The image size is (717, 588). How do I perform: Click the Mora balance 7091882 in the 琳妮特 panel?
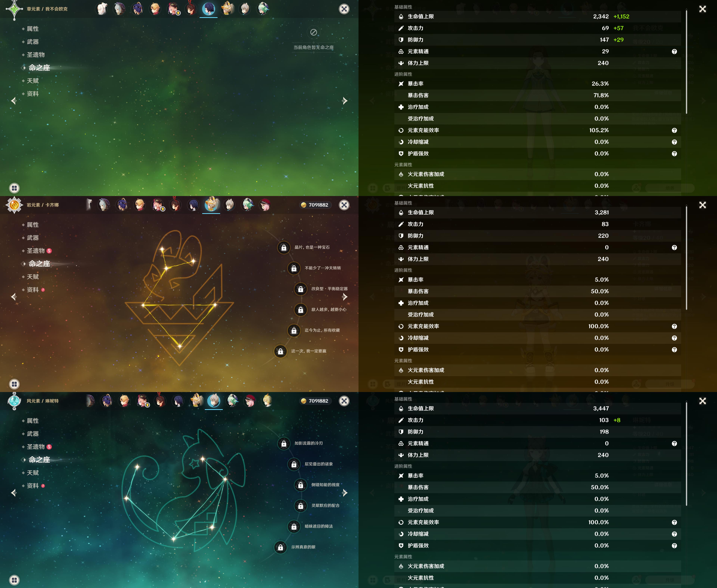(x=315, y=401)
